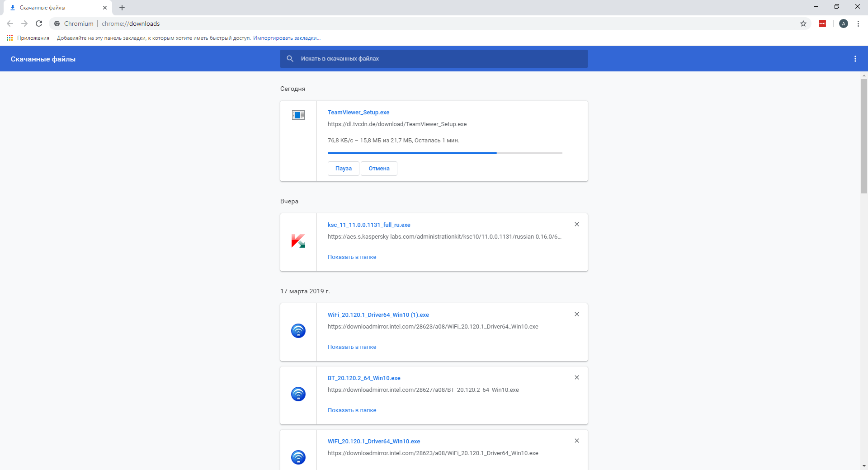Open downloads page more actions menu

[x=855, y=59]
